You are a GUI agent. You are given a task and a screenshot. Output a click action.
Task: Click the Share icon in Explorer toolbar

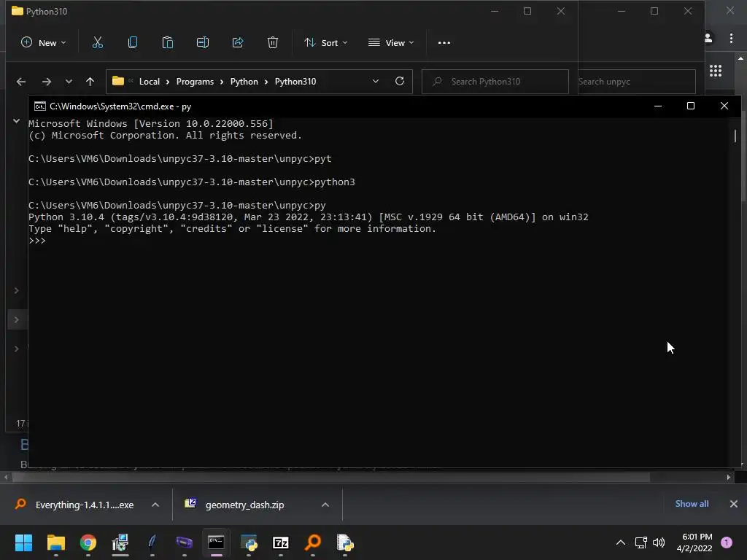click(x=237, y=42)
